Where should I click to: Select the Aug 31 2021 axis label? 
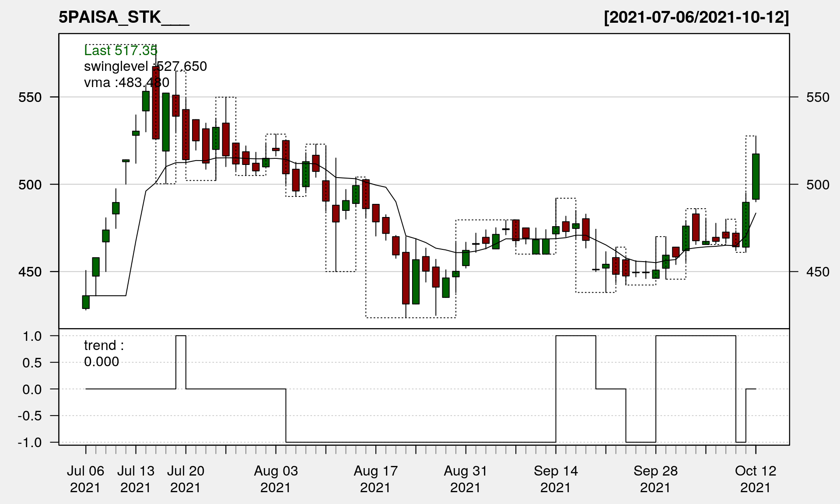pyautogui.click(x=465, y=479)
